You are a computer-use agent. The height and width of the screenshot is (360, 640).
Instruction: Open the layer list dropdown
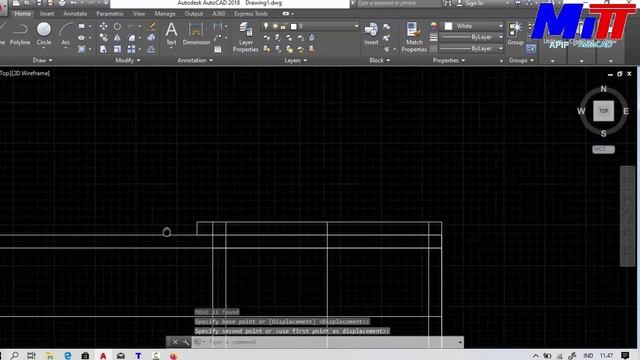click(x=356, y=26)
